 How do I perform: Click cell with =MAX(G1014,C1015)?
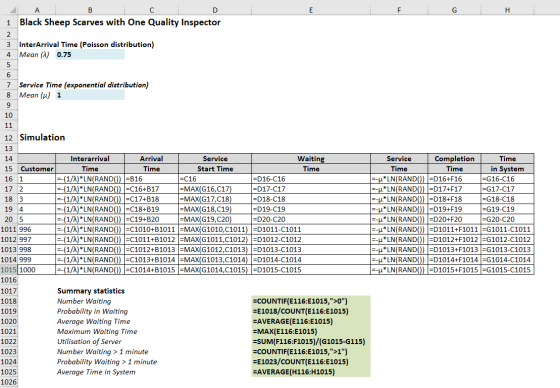(215, 270)
